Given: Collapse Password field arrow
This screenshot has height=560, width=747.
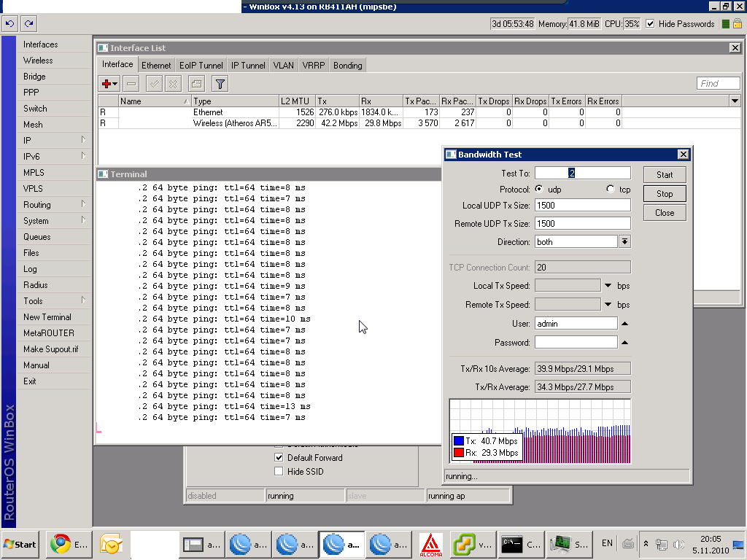Looking at the screenshot, I should [x=624, y=342].
